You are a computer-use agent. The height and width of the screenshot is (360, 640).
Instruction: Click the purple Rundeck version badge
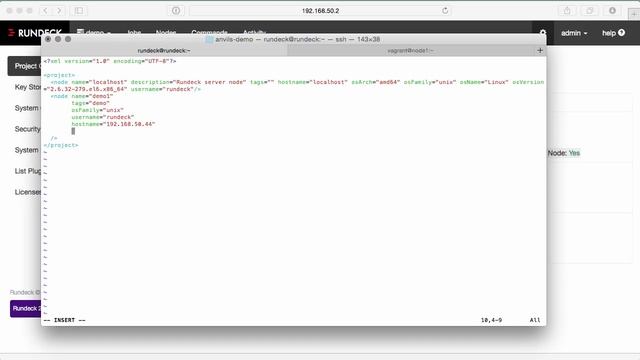(26, 309)
